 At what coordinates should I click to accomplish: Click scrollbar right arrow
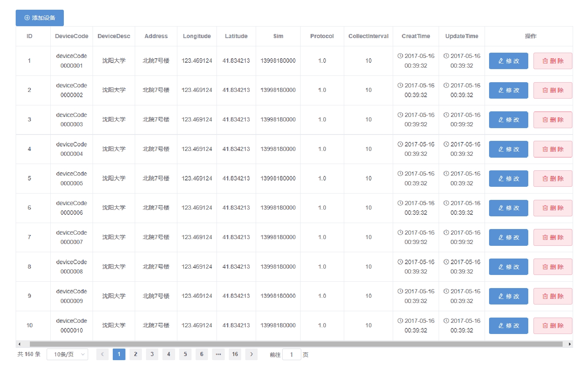(570, 344)
